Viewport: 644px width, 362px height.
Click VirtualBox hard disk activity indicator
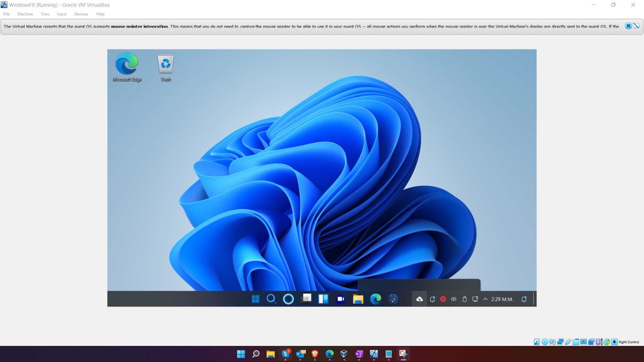537,342
